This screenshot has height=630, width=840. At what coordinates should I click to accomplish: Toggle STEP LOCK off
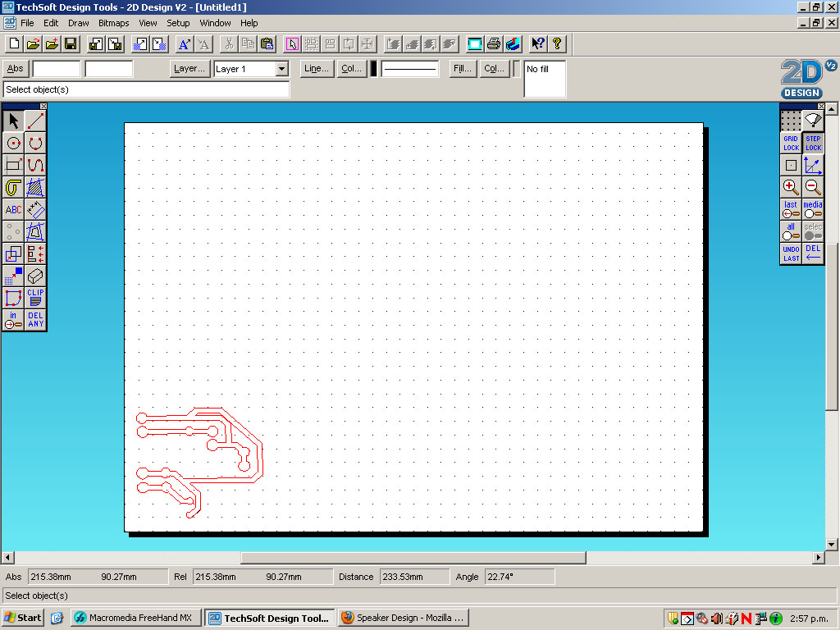(812, 144)
